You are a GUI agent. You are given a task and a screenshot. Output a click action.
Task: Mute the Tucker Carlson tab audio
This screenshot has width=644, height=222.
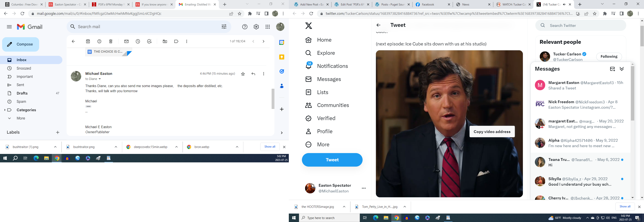click(x=564, y=4)
